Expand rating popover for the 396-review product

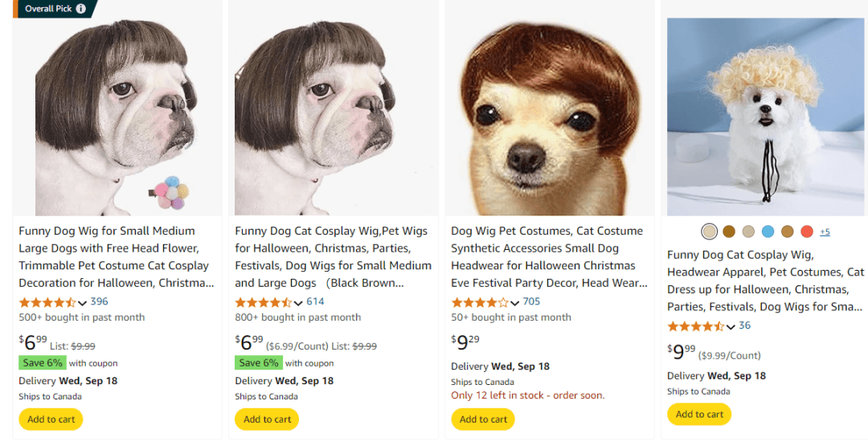pos(83,303)
